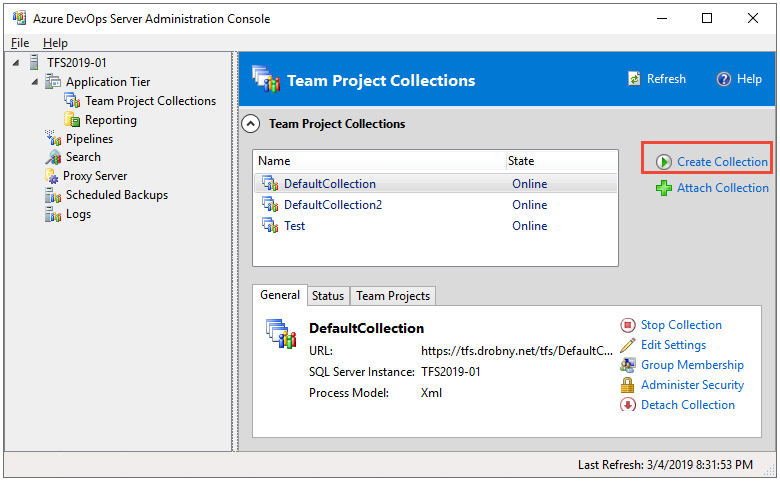The width and height of the screenshot is (780, 481).
Task: Click the app icon in title bar
Action: (19, 18)
